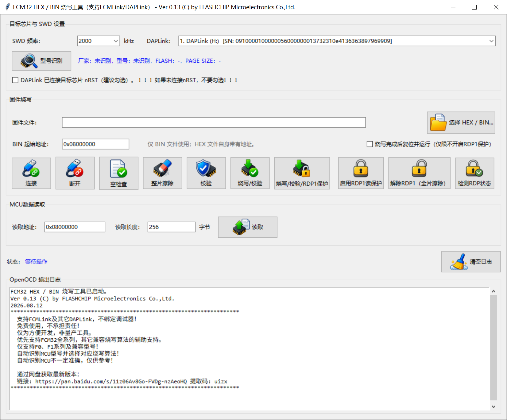Enable 烧写完成后复位并运行 checkbox
Viewport: 507px width, 420px height.
pos(370,144)
